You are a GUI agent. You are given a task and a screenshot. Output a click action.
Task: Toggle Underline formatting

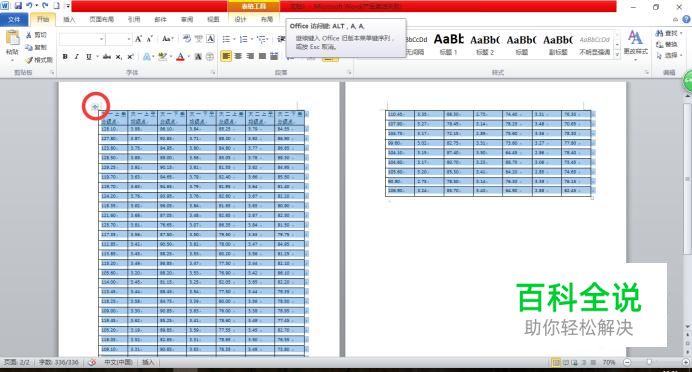(88, 56)
